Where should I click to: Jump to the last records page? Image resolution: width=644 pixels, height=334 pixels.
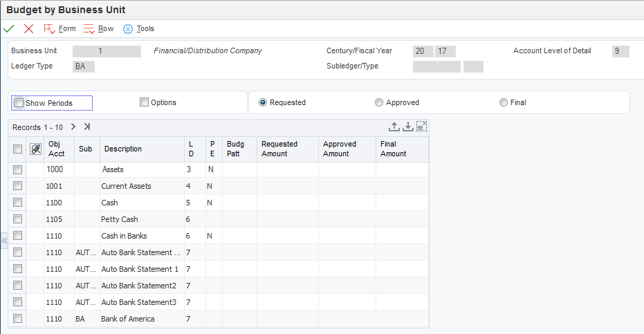coord(86,127)
